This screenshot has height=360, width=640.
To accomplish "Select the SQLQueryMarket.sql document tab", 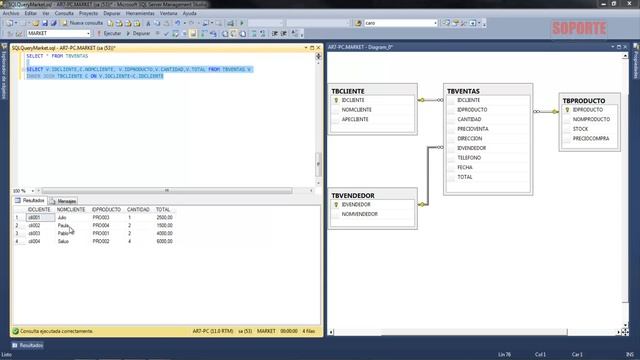I will (x=64, y=48).
